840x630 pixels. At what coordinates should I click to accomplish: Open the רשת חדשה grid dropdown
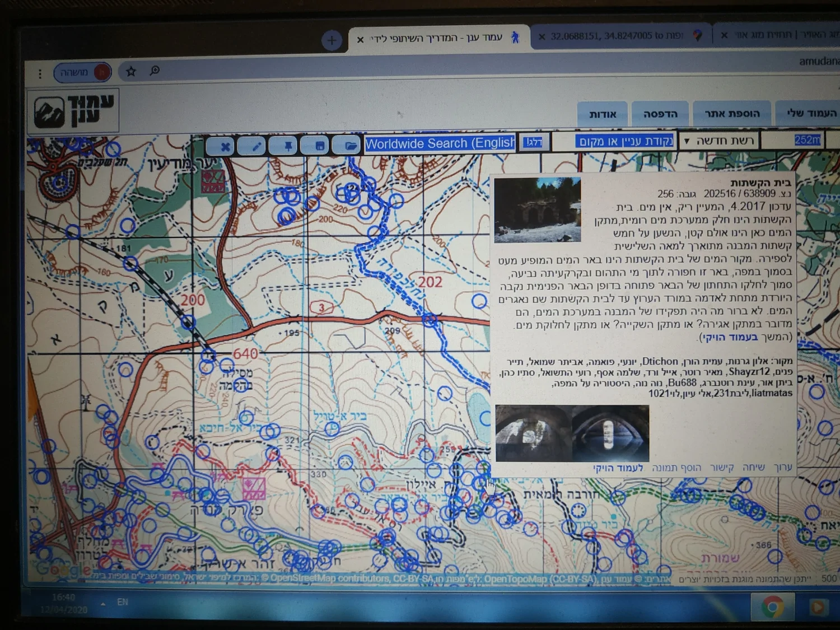click(718, 141)
